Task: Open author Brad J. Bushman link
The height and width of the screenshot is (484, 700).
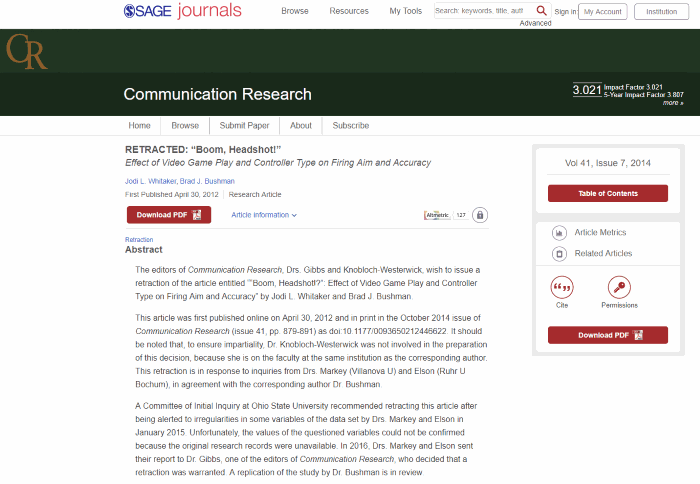Action: (x=207, y=181)
